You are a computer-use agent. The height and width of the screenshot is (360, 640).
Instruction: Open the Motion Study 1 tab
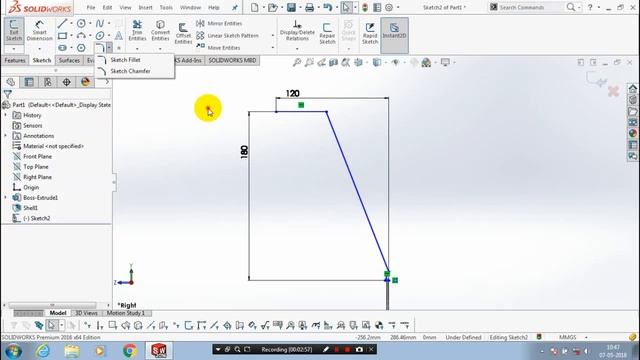[126, 313]
